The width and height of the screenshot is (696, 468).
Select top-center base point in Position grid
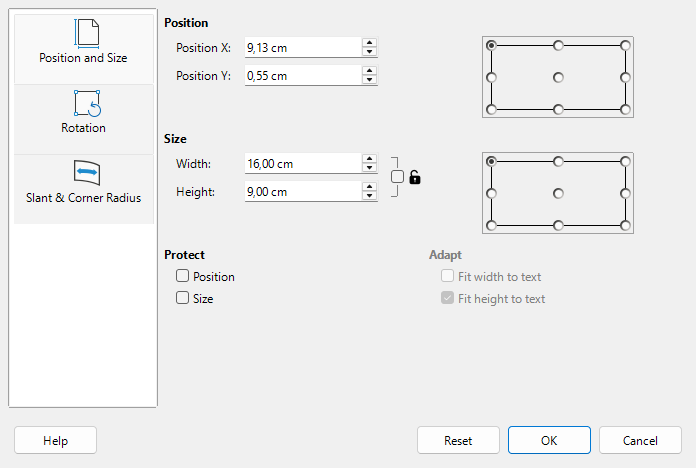(558, 45)
